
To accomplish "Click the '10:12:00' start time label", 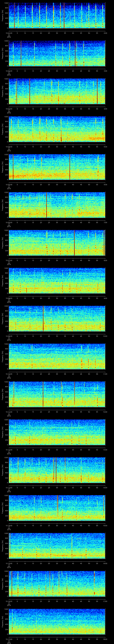I will (9, 450).
